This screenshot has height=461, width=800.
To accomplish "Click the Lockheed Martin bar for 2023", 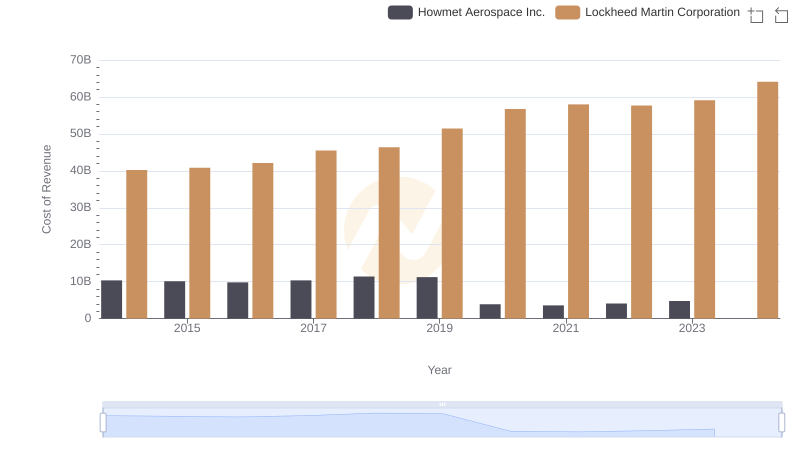I will [x=705, y=209].
